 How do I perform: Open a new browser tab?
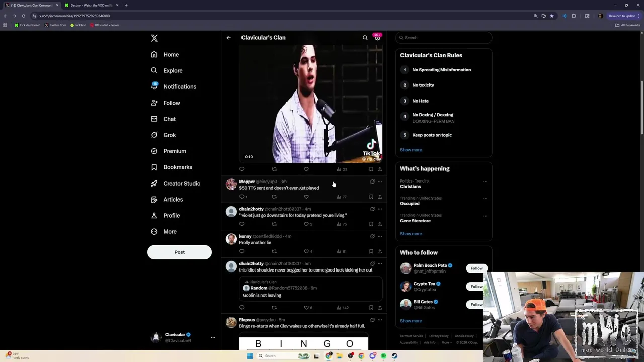[x=126, y=5]
